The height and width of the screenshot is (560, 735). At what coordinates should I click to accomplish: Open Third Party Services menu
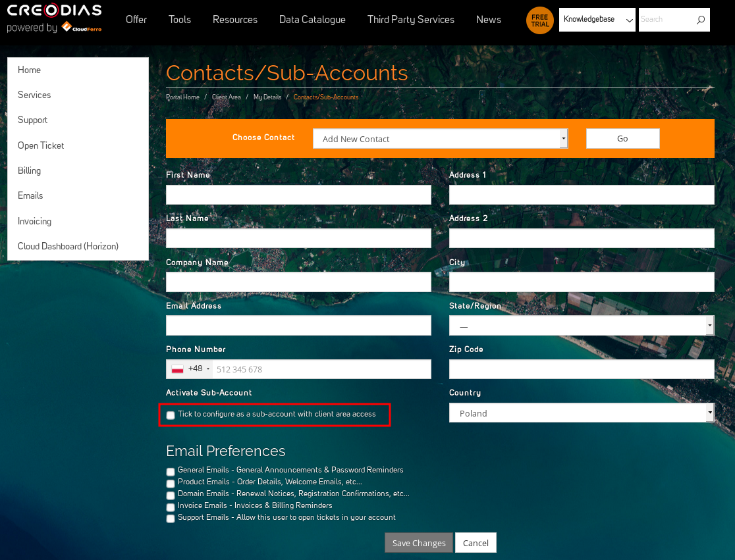click(410, 20)
